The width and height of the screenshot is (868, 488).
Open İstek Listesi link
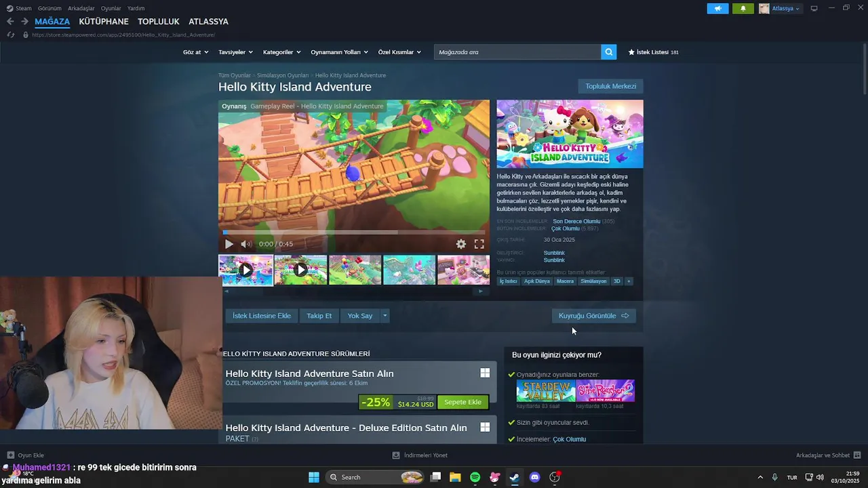coord(653,52)
